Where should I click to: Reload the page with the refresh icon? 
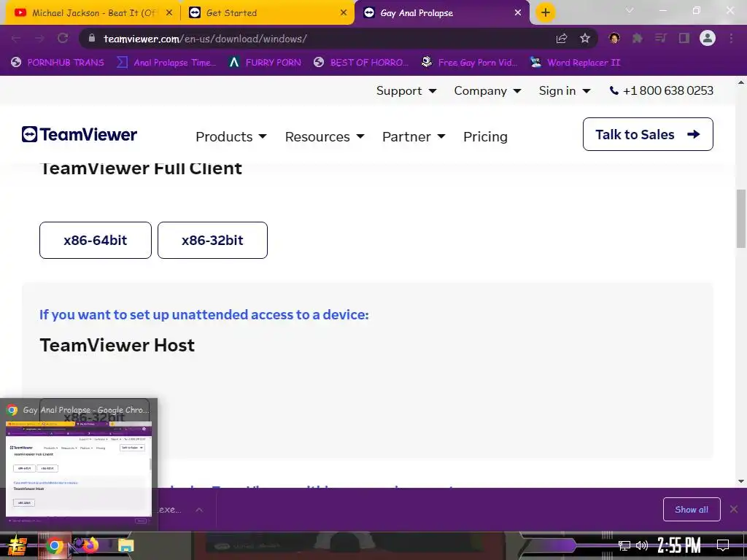pyautogui.click(x=63, y=39)
